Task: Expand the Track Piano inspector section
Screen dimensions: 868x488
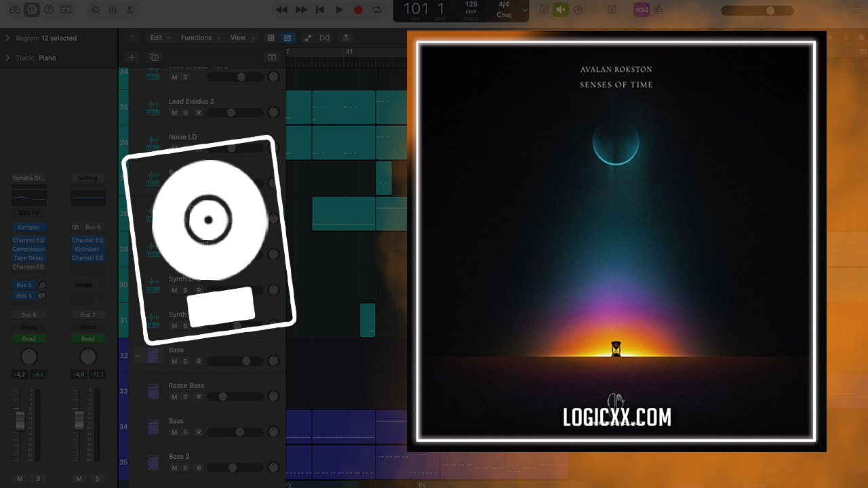Action: coord(7,58)
